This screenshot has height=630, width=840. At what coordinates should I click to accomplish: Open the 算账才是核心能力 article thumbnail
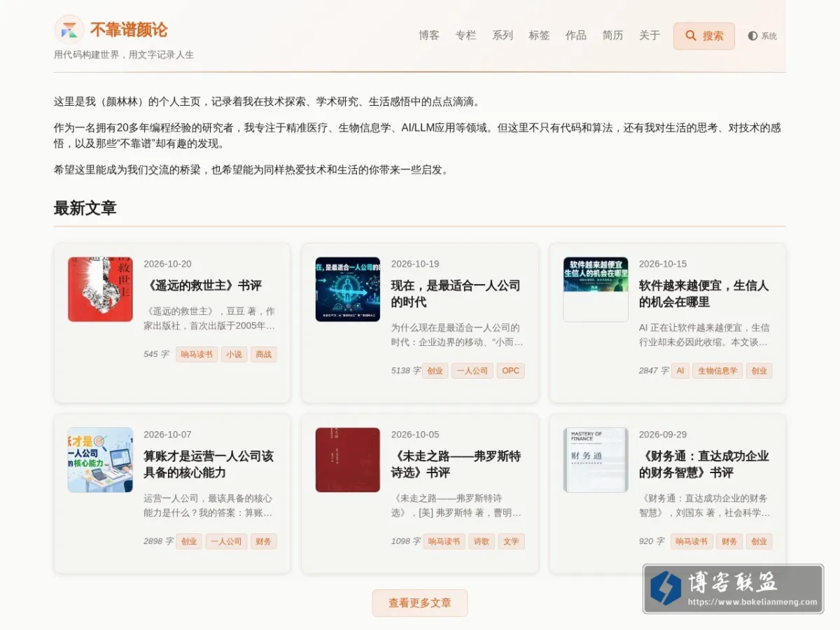coord(100,460)
